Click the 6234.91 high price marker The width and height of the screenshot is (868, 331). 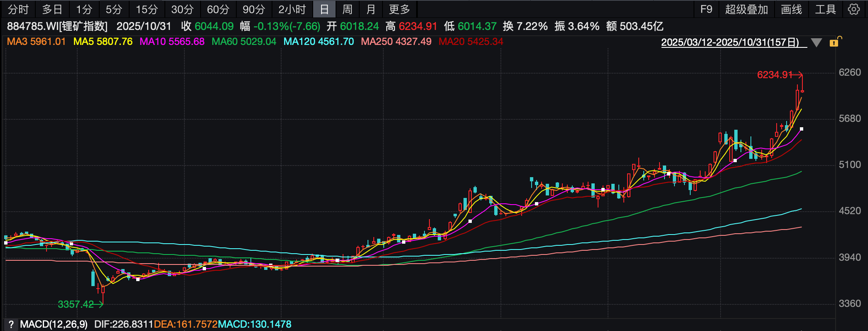775,75
